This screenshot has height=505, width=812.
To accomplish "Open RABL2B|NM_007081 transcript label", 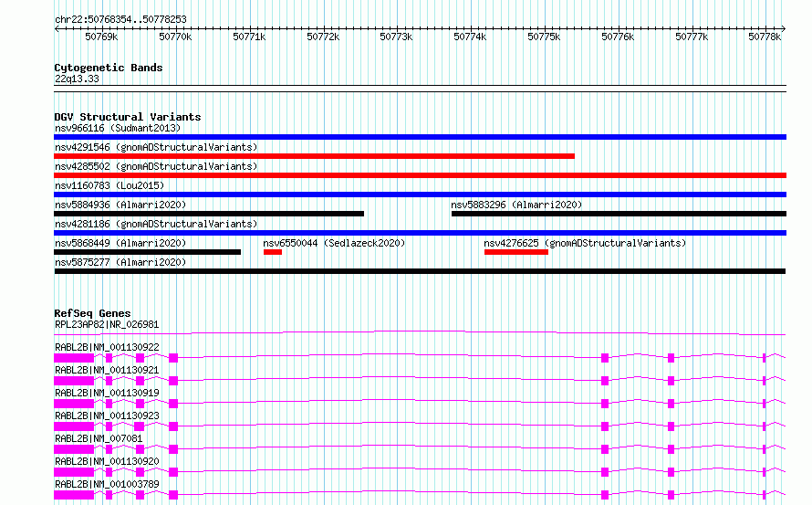I will coord(99,438).
